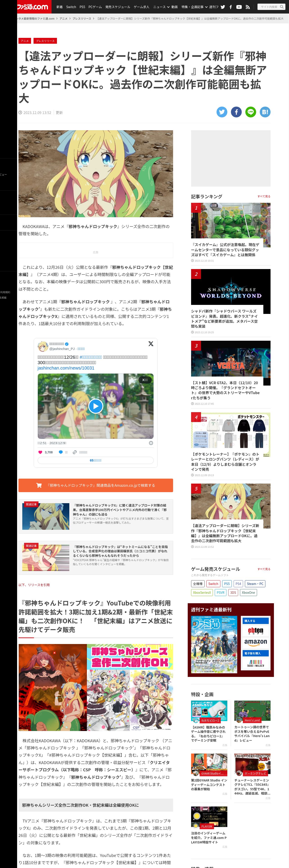Image resolution: width=289 pixels, height=868 pixels.
Task: Click the copy link icon on tweet
Action: [75, 452]
